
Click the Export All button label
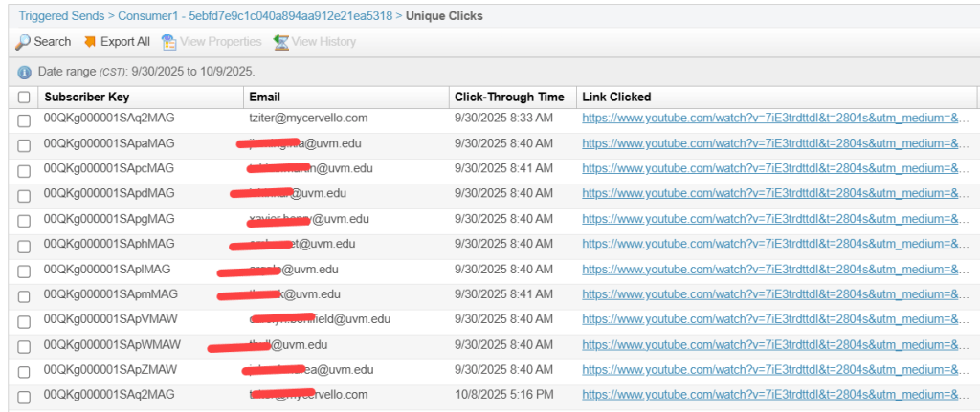click(x=125, y=42)
